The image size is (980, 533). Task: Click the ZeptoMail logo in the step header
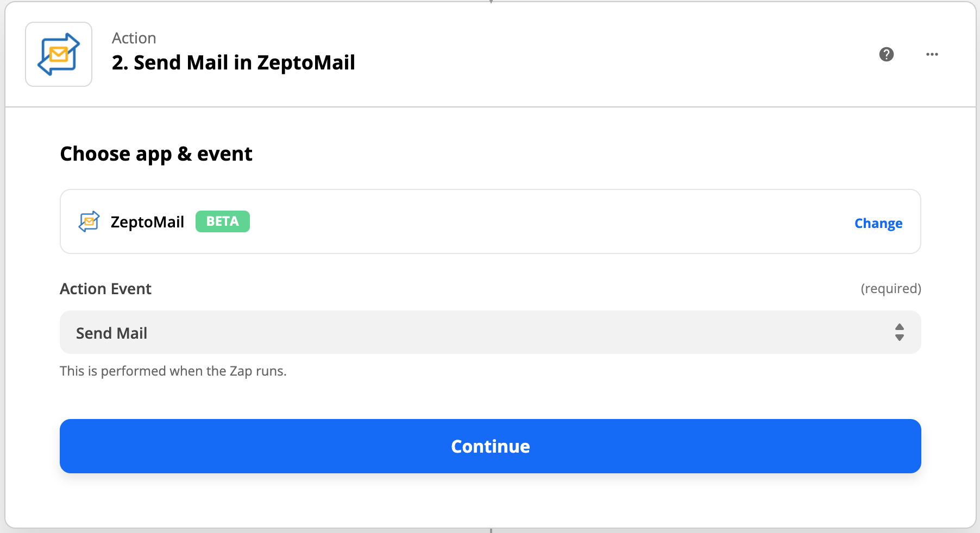point(58,54)
